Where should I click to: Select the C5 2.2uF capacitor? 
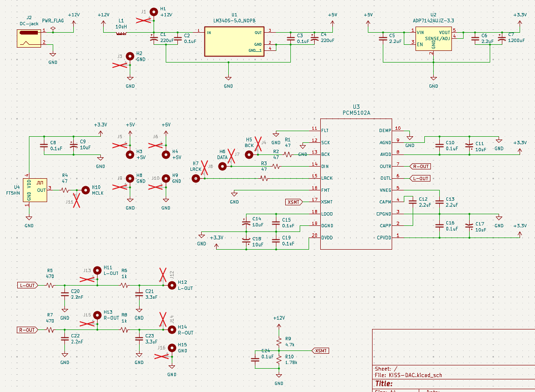[383, 39]
